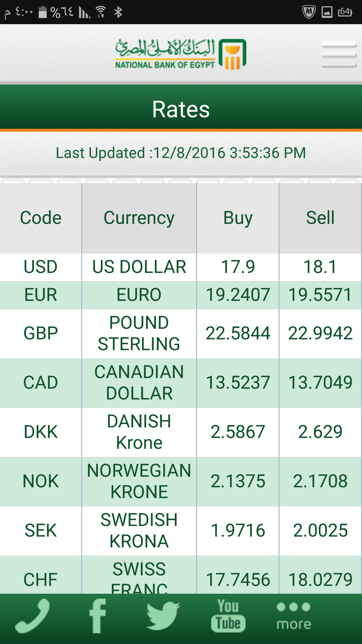Open the Facebook icon link
Image resolution: width=362 pixels, height=644 pixels.
tap(98, 616)
